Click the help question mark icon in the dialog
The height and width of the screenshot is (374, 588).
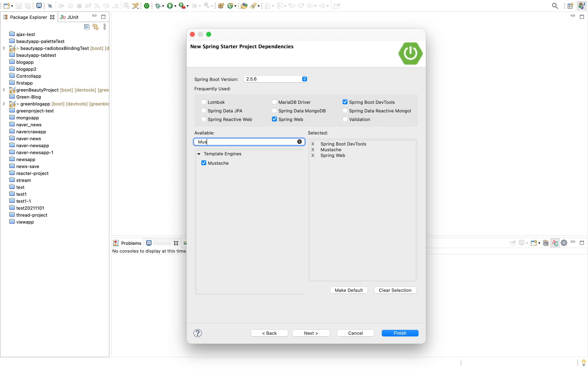tap(198, 333)
